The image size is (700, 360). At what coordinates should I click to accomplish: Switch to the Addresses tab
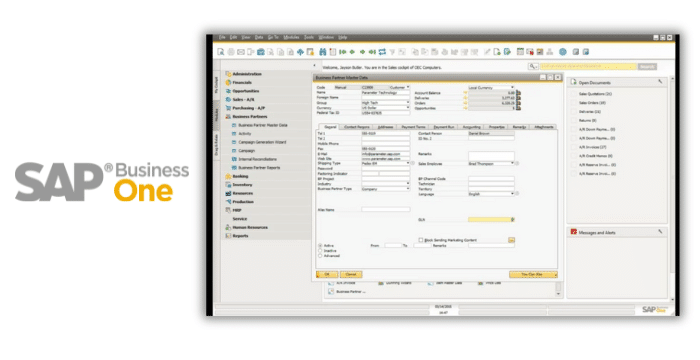click(x=385, y=127)
